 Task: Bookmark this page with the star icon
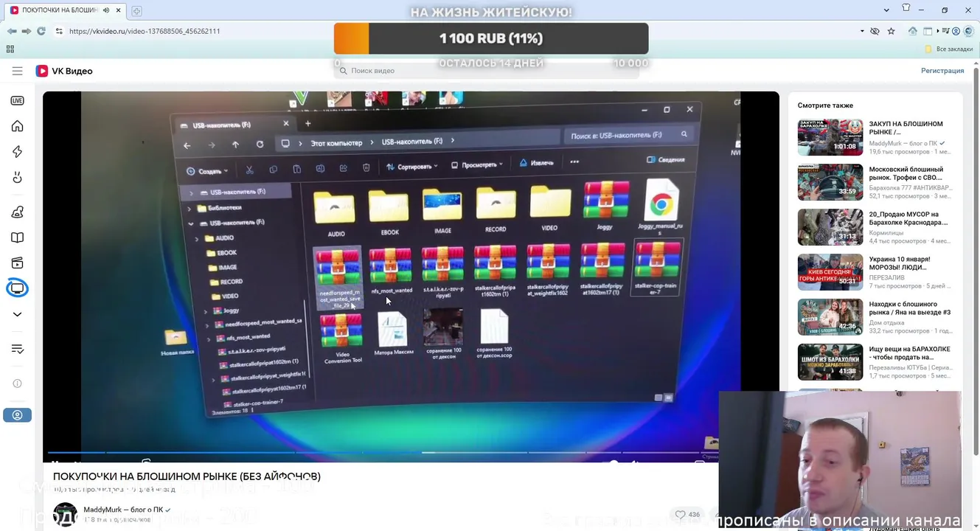[891, 31]
